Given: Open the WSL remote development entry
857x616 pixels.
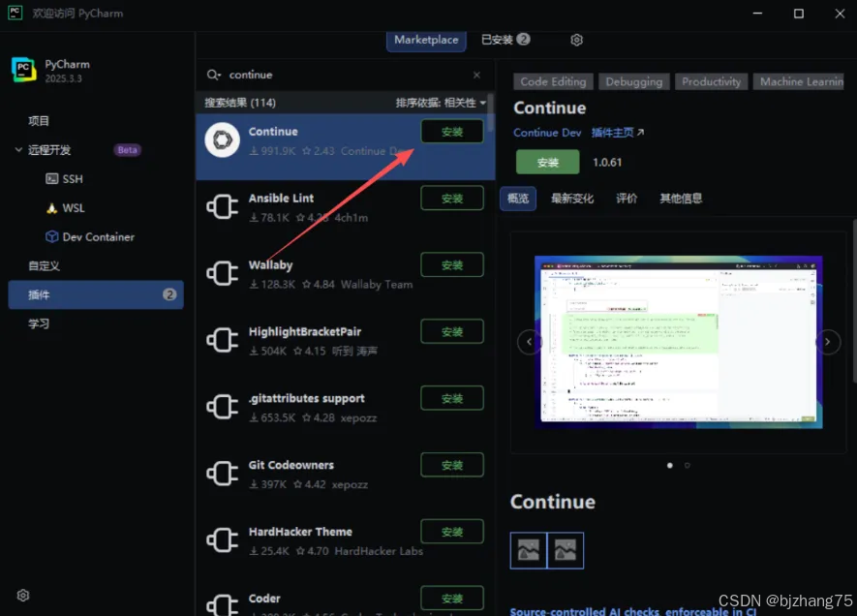Looking at the screenshot, I should point(66,207).
